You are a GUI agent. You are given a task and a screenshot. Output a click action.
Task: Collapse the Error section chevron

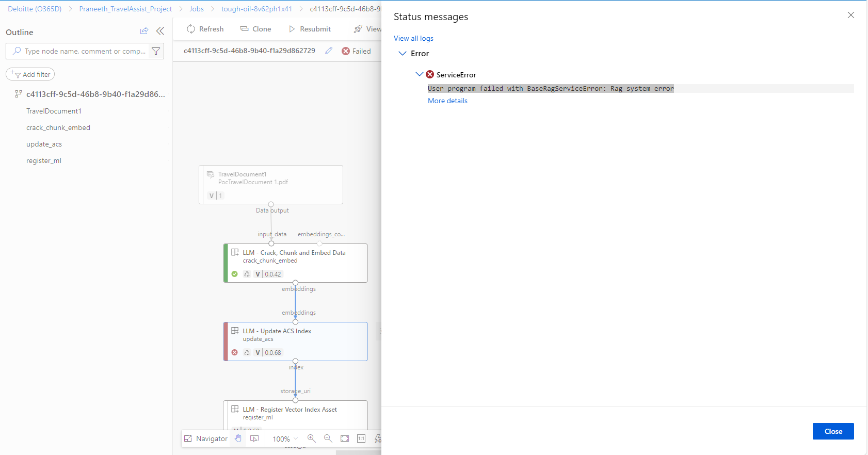point(403,53)
